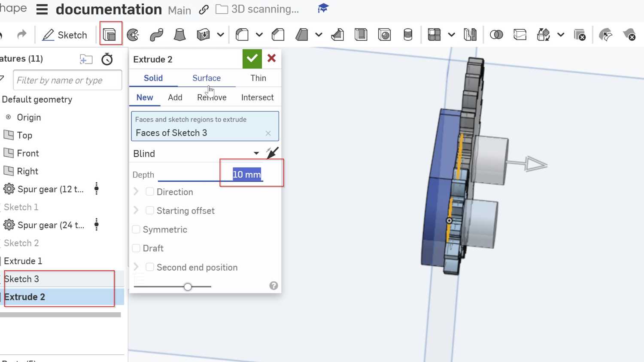
Task: Open the Linear pattern dropdown arrow
Action: pyautogui.click(x=451, y=35)
